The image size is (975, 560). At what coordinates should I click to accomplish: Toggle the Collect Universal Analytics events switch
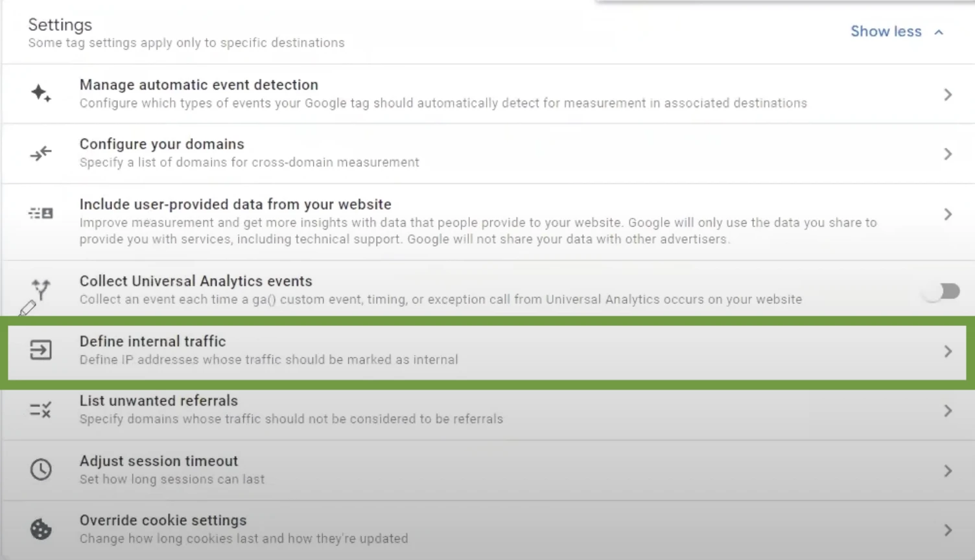(x=943, y=291)
